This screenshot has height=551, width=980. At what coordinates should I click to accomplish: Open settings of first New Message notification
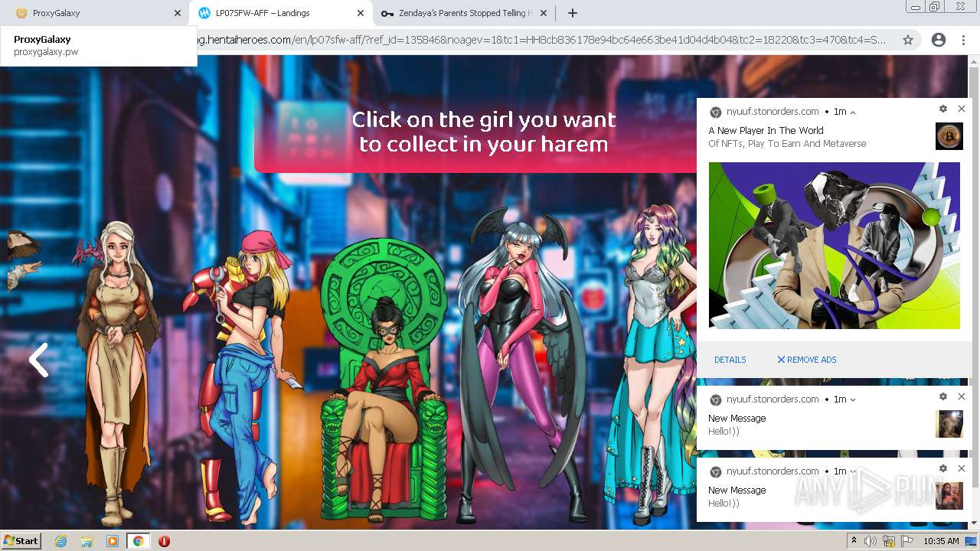point(943,396)
